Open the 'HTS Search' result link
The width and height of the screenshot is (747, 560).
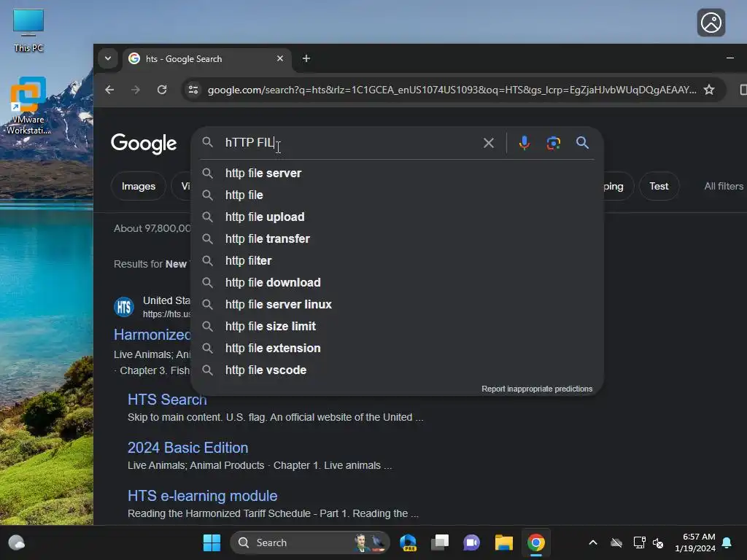(x=167, y=400)
